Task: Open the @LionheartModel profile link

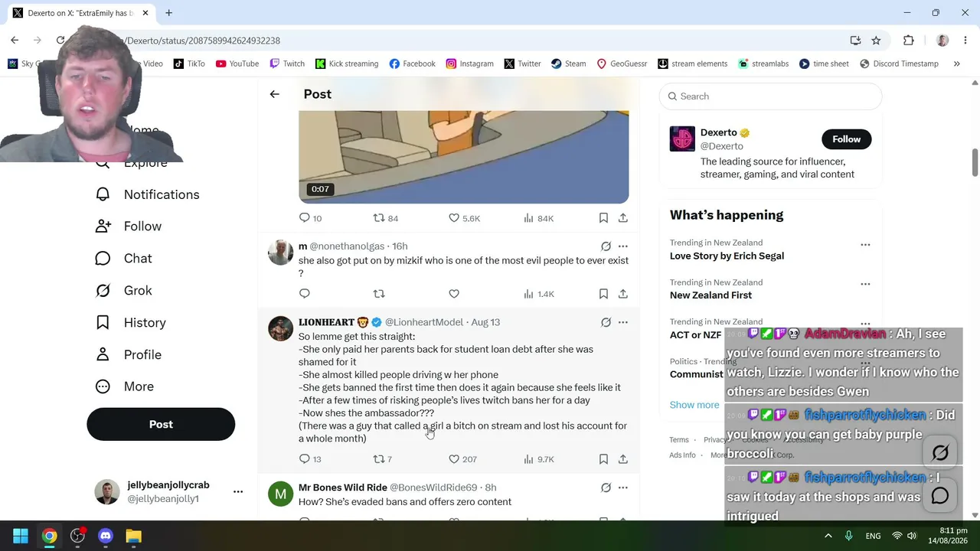Action: point(424,322)
